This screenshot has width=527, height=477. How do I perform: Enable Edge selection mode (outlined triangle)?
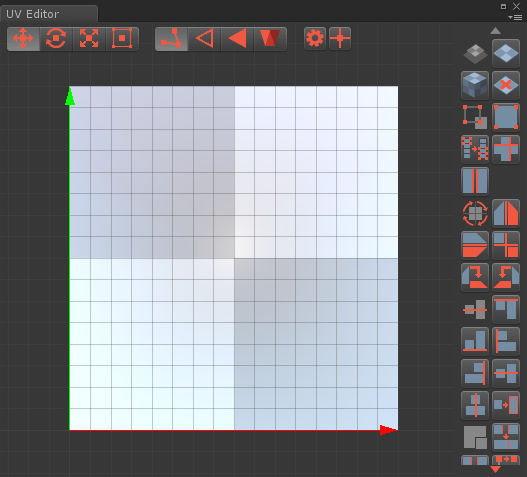[204, 39]
